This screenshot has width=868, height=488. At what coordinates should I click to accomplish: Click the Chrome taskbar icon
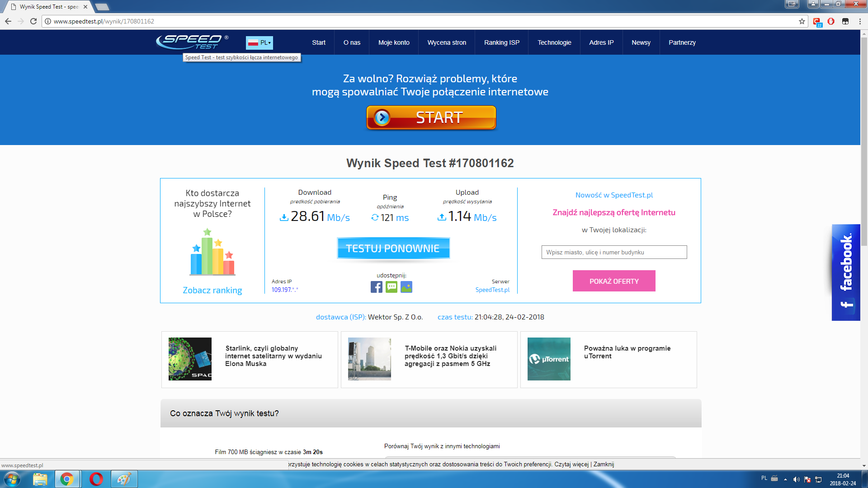point(67,479)
